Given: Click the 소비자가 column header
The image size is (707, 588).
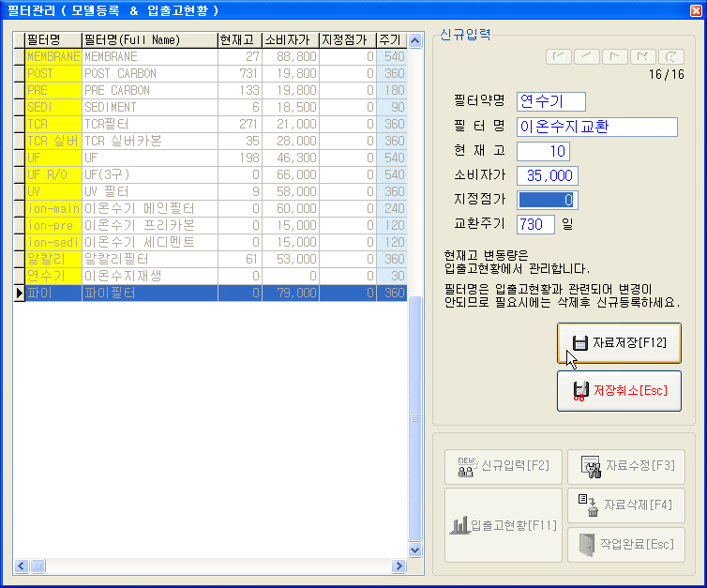Looking at the screenshot, I should pos(291,40).
